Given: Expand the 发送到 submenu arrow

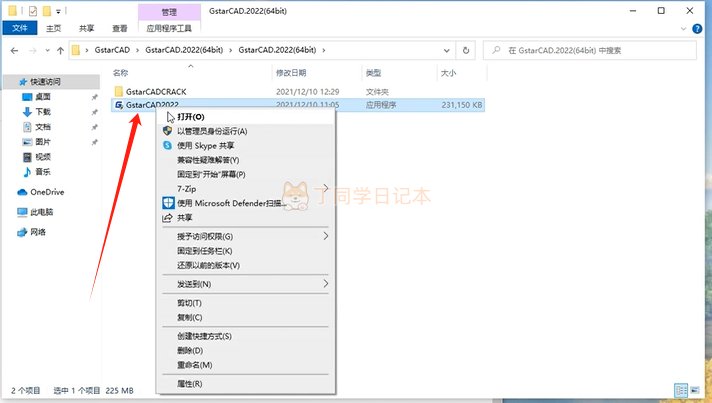Looking at the screenshot, I should (326, 284).
